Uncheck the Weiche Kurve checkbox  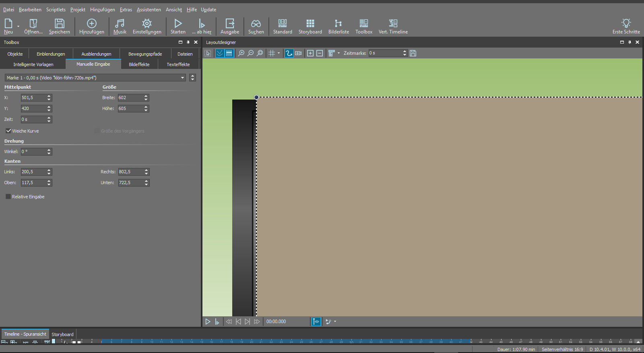(8, 131)
